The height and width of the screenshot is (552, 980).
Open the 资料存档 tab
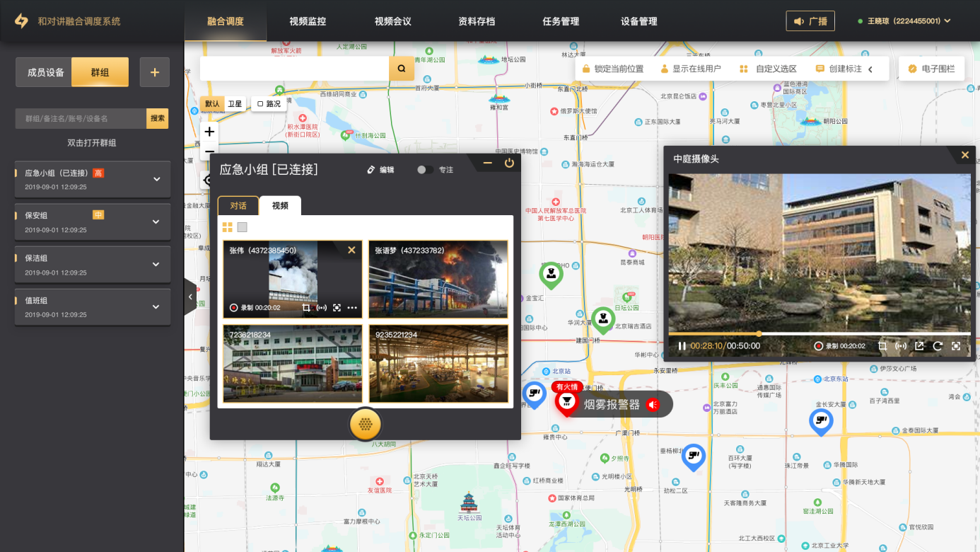pos(477,21)
